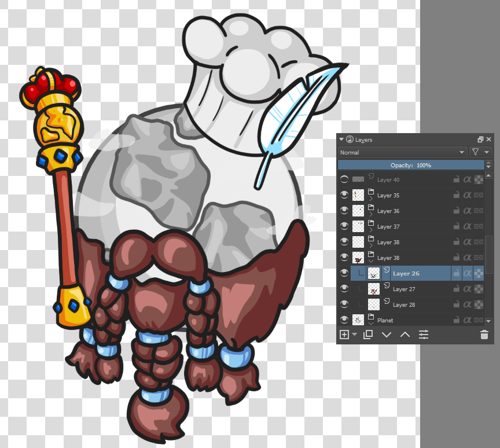Lock Layer 35 with padlock icon
Viewport: 500px width, 448px height.
(457, 195)
